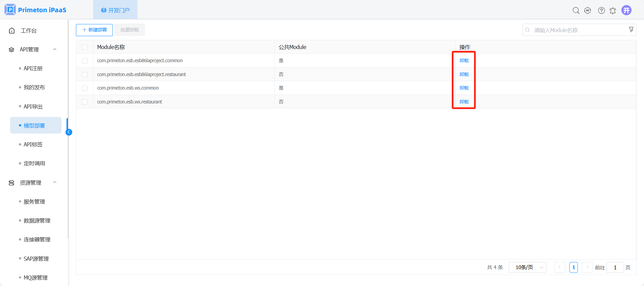This screenshot has height=286, width=644.
Task: Open the 10条/页 page size dropdown
Action: tap(527, 267)
